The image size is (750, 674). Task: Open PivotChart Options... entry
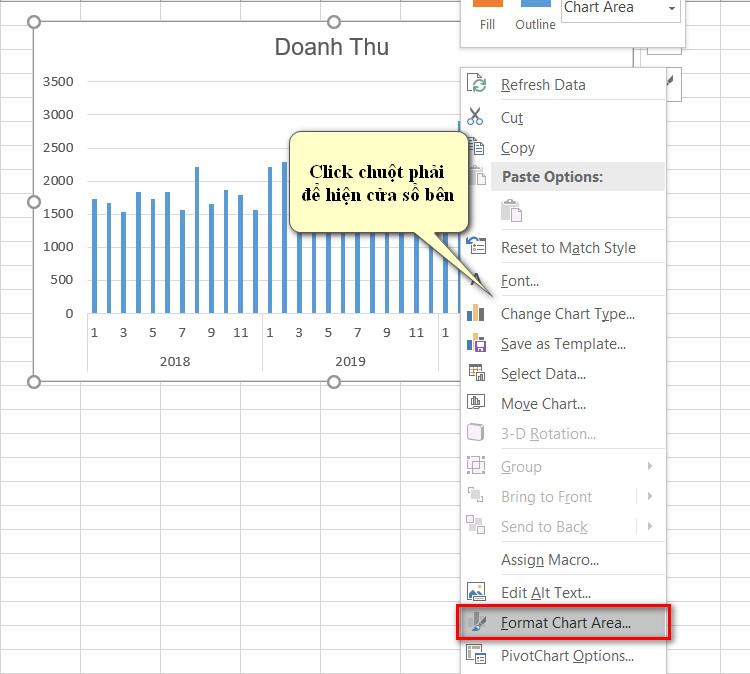click(563, 656)
